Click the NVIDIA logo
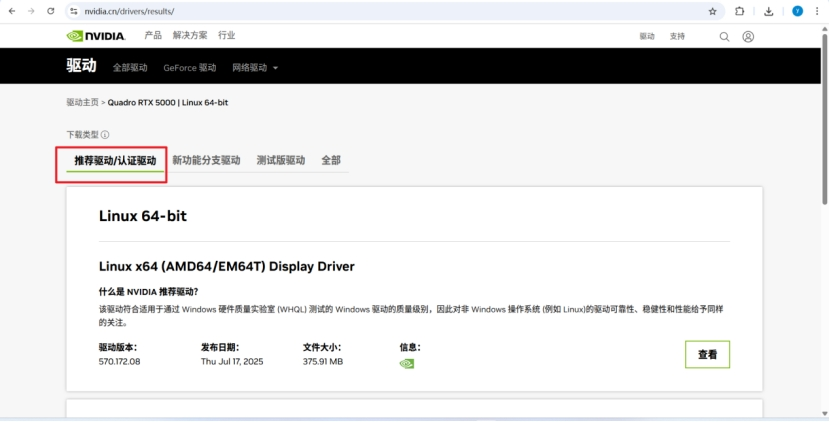 click(96, 36)
